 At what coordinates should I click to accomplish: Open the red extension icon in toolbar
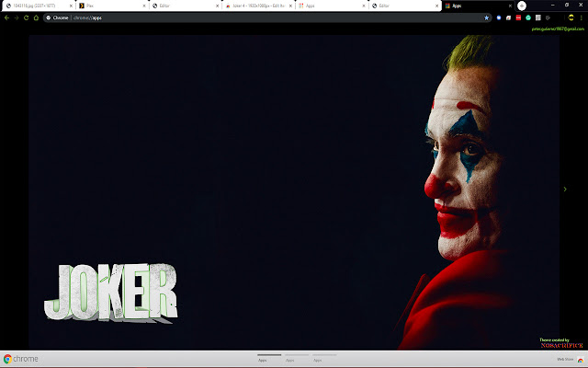(518, 17)
